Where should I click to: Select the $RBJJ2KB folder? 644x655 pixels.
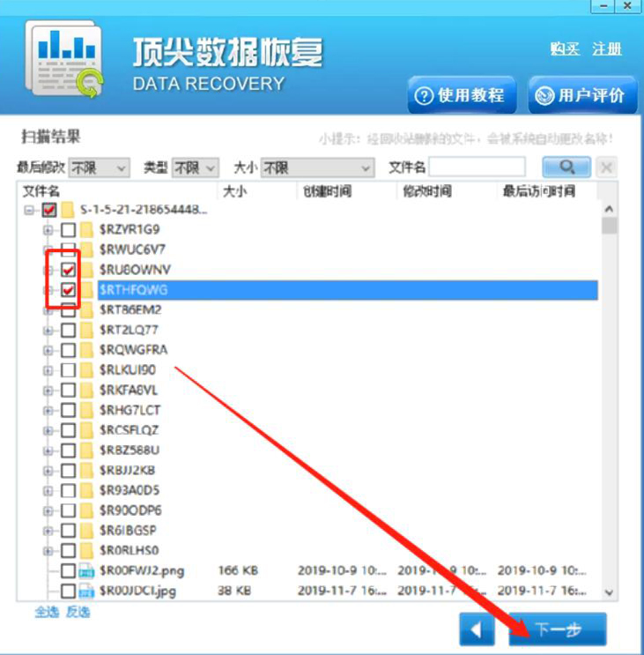127,470
